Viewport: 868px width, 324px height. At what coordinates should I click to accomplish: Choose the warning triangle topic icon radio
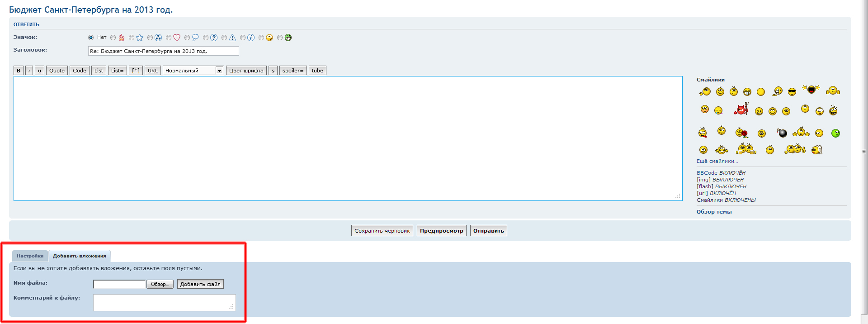click(224, 38)
